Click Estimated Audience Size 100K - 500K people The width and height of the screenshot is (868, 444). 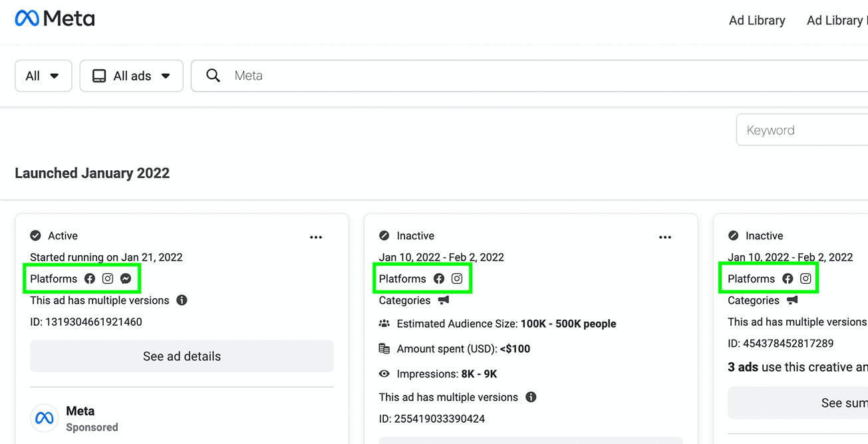[506, 324]
